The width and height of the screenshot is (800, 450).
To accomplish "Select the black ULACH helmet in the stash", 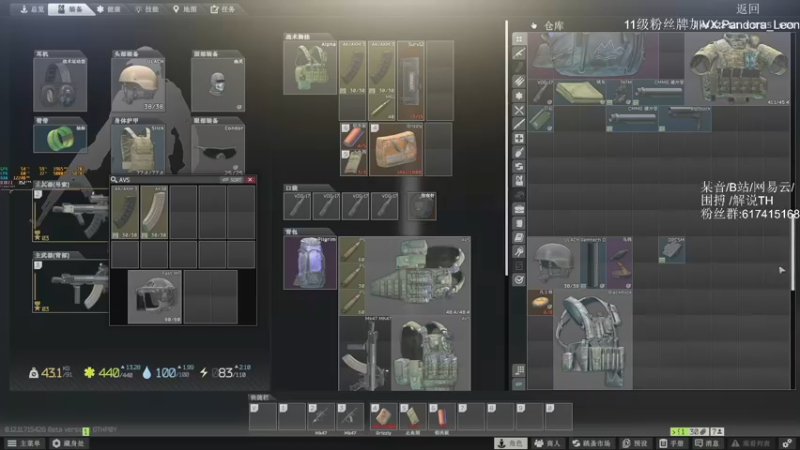I will [554, 263].
